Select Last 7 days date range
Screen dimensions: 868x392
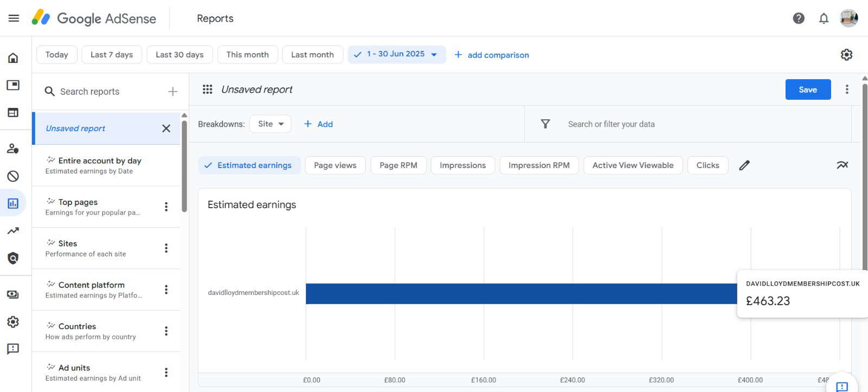click(x=112, y=55)
